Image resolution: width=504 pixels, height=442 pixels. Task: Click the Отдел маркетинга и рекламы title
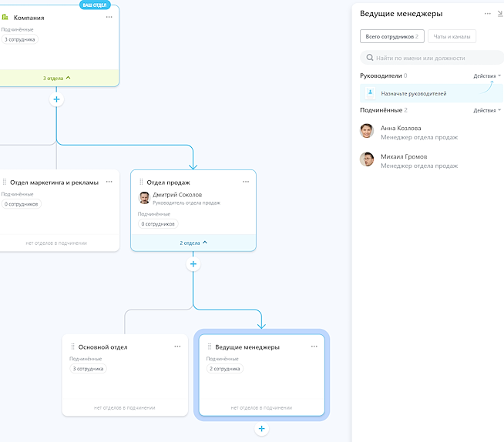click(54, 182)
